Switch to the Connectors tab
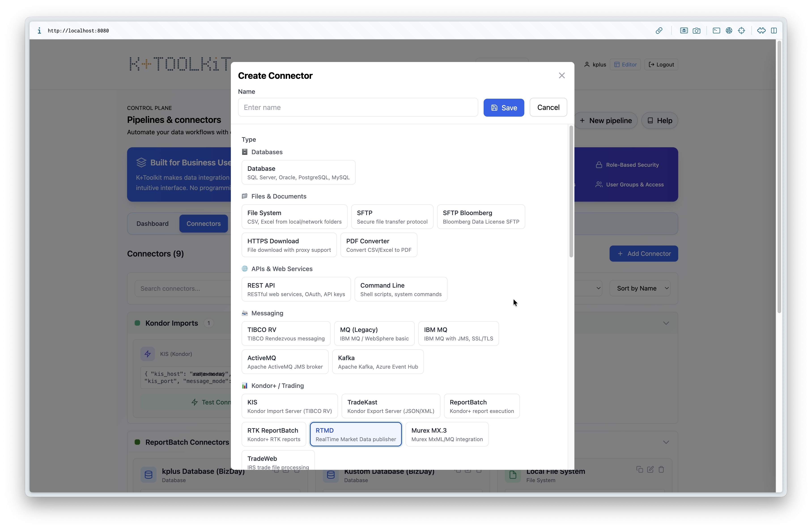 [203, 224]
